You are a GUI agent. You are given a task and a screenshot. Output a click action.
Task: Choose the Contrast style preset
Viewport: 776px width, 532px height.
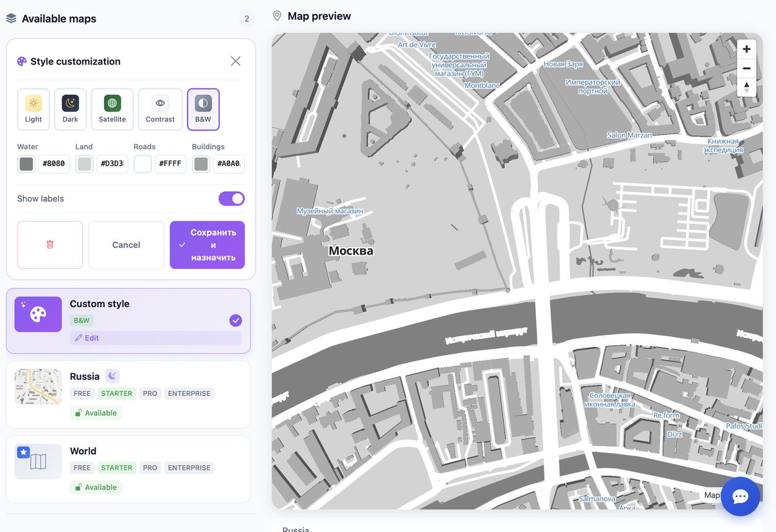tap(160, 109)
